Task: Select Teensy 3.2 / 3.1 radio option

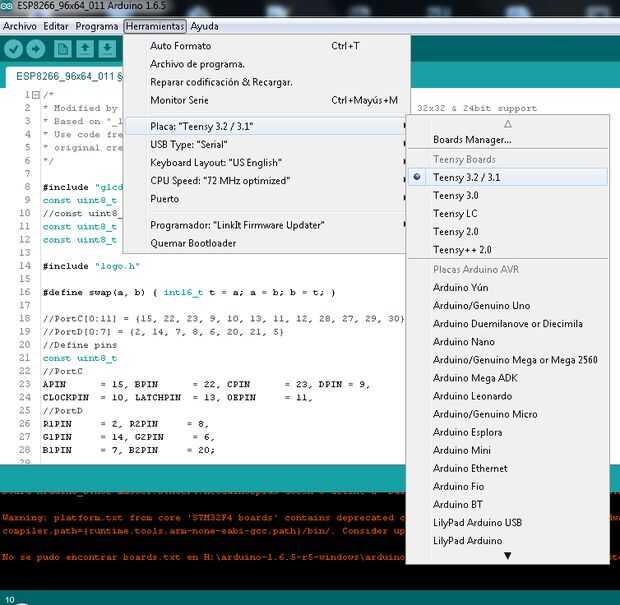Action: [508, 177]
